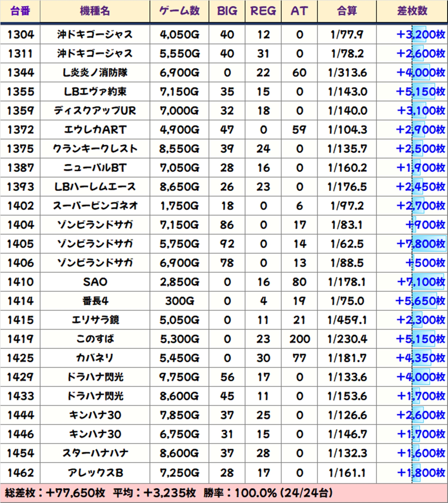Screen dimensions: 448x503
Task: Select machine number 1433
Action: pos(20,396)
